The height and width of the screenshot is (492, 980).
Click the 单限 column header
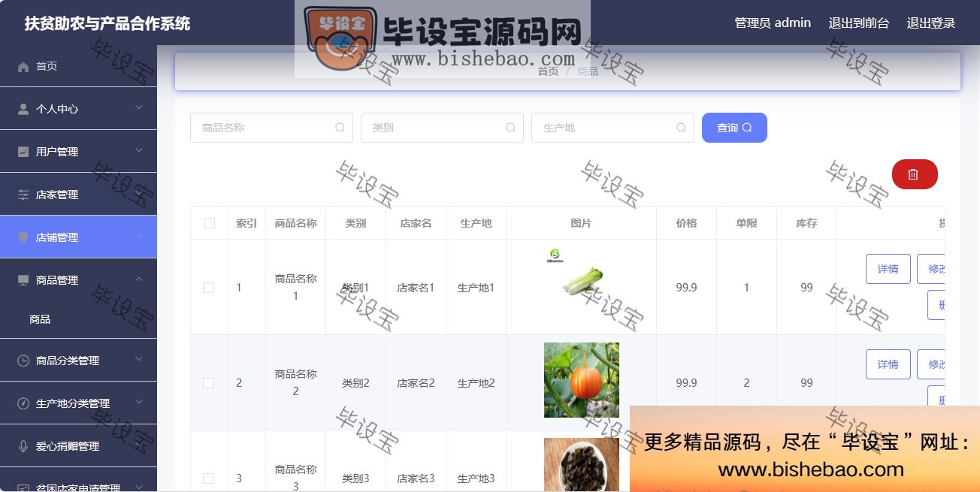pyautogui.click(x=746, y=223)
